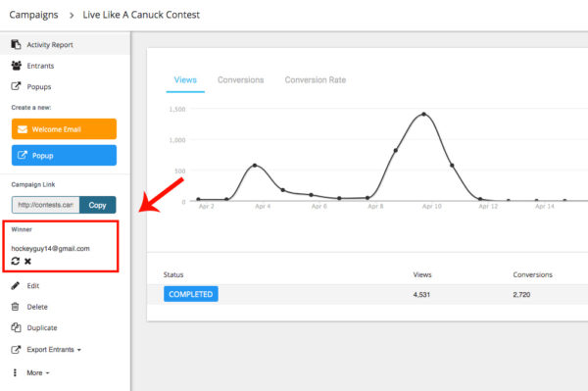588x391 pixels.
Task: Click the Delete link
Action: point(37,307)
